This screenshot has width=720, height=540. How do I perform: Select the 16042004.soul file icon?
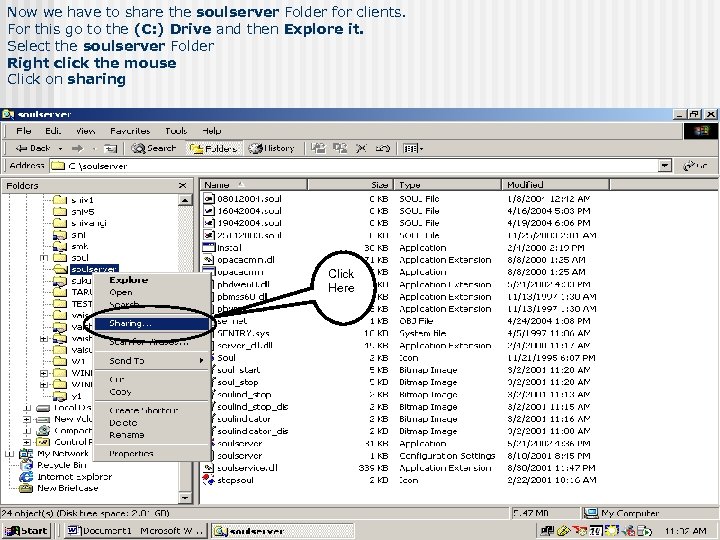click(x=209, y=211)
